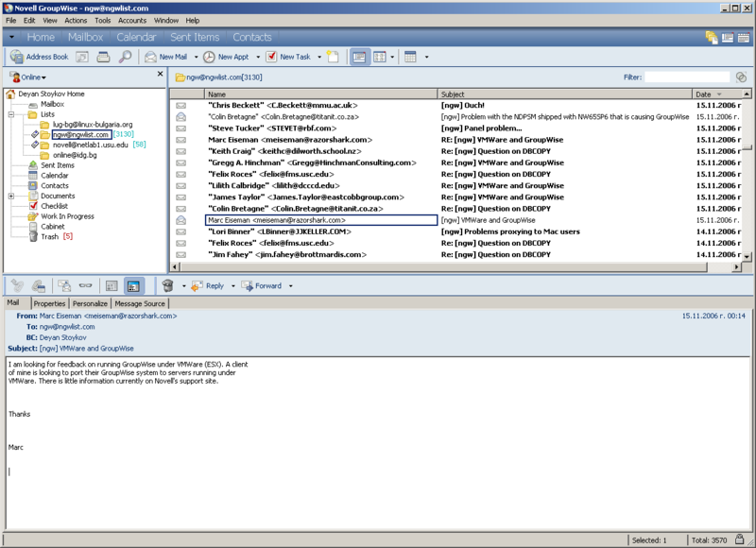
Task: Click the nav bar panel layout icon between the folders and far-right icons
Action: (728, 38)
